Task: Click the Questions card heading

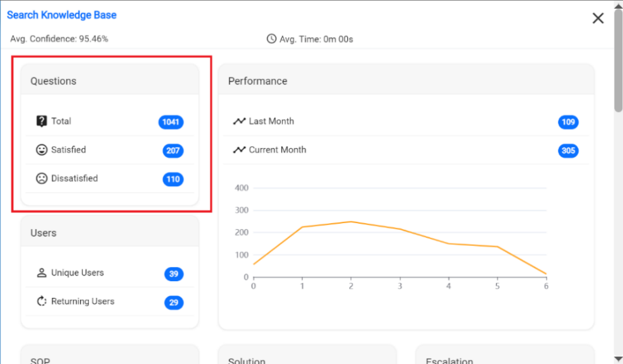Action: tap(53, 81)
